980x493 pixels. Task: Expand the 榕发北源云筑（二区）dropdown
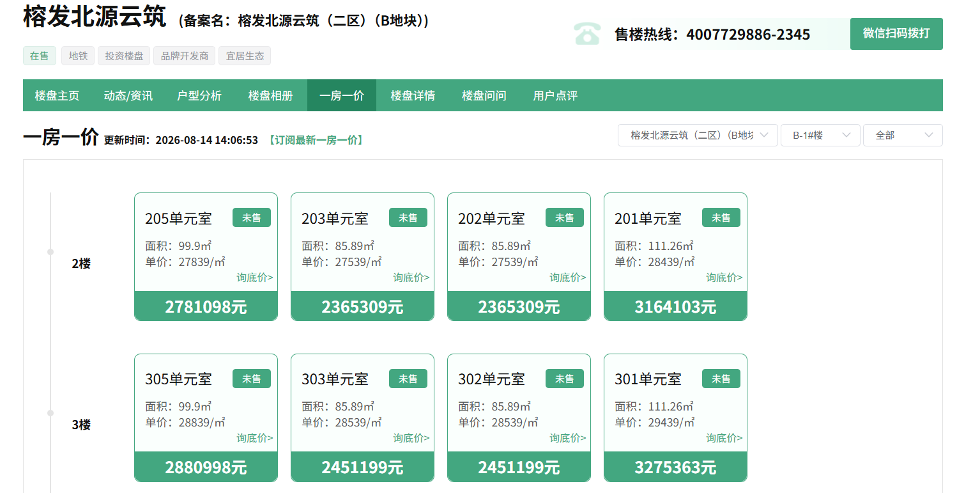click(x=698, y=135)
